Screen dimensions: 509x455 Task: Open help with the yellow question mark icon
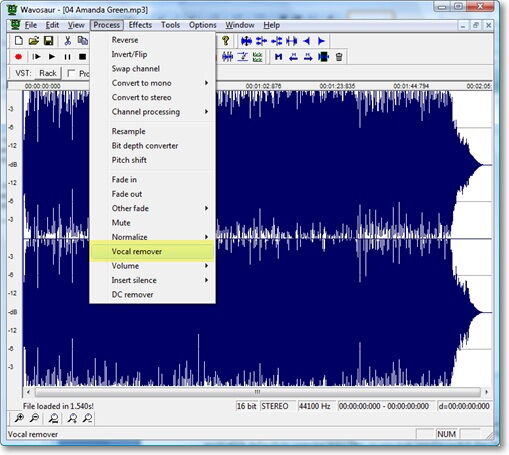pos(226,41)
